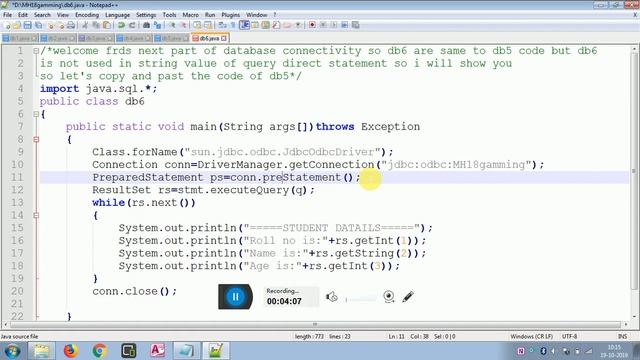Toggle word wrap in the toolbar
This screenshot has width=640, height=360.
222,25
